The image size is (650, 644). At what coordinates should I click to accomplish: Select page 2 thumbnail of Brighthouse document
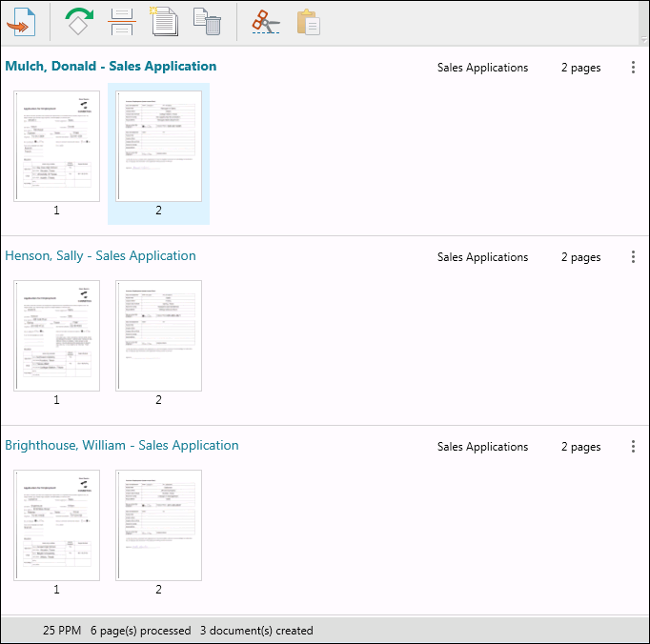pyautogui.click(x=158, y=525)
